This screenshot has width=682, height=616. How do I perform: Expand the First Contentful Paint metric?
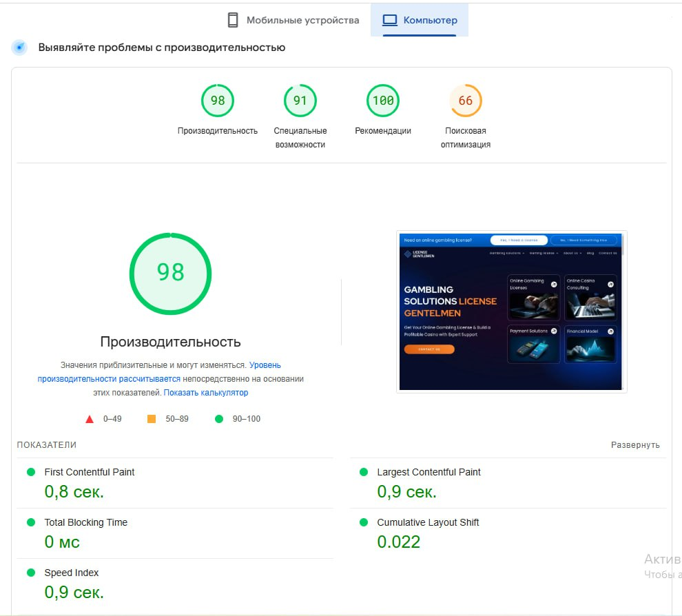[x=90, y=472]
